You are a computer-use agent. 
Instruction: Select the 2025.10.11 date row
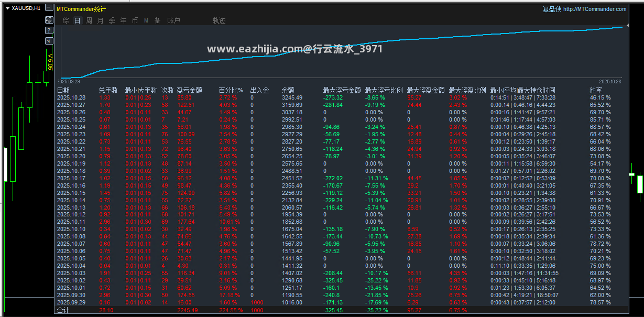pyautogui.click(x=71, y=222)
